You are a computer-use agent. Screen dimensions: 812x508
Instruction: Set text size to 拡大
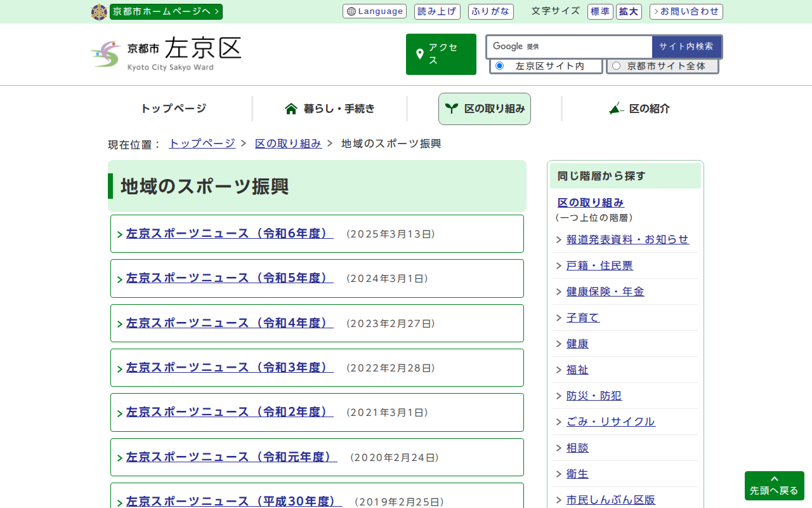[629, 11]
